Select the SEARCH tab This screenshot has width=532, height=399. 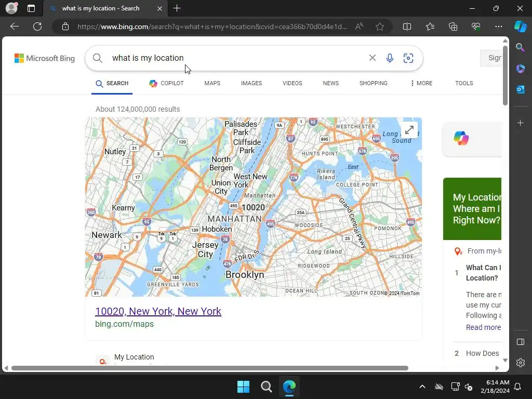point(112,84)
